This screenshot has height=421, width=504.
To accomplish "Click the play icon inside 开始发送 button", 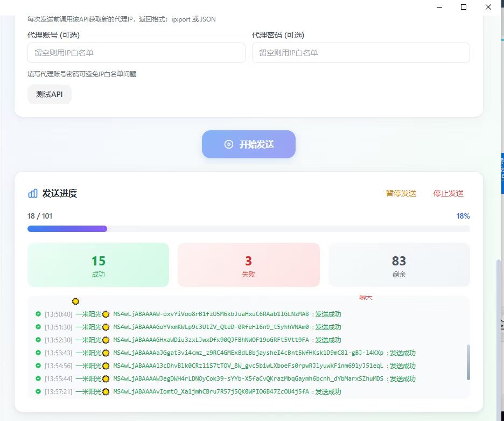I will click(x=228, y=144).
